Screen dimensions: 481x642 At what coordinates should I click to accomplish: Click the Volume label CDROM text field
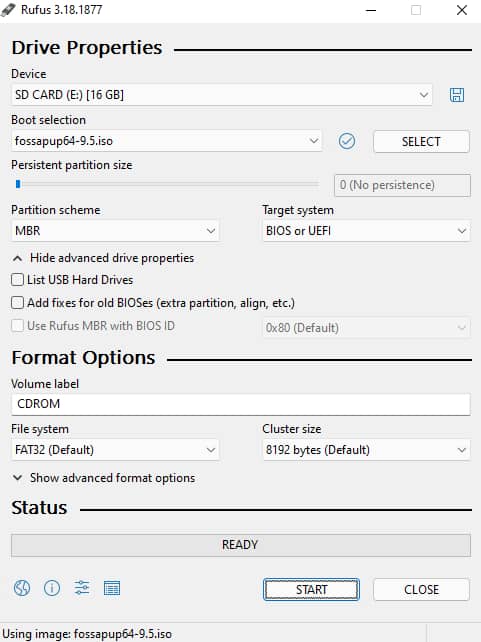tap(241, 404)
